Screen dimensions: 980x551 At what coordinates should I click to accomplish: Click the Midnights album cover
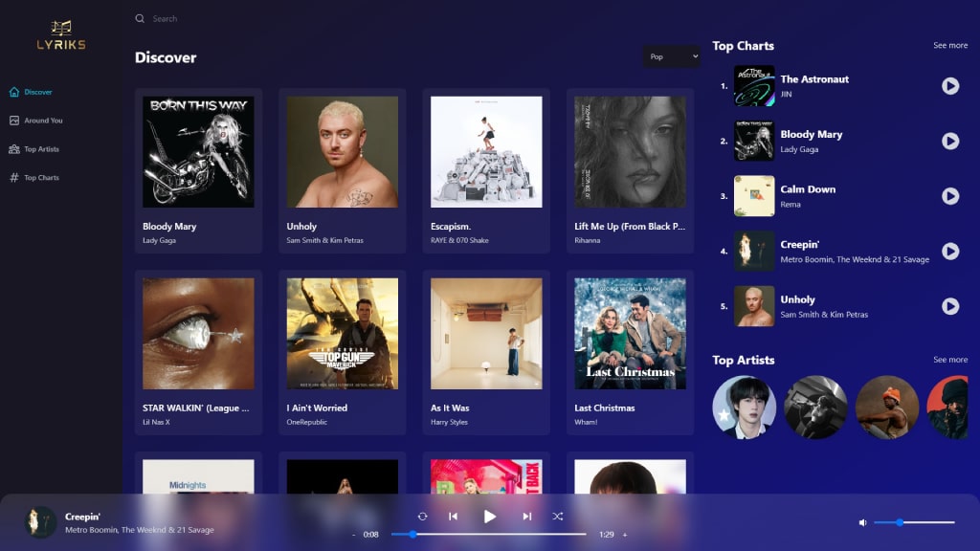point(198,476)
